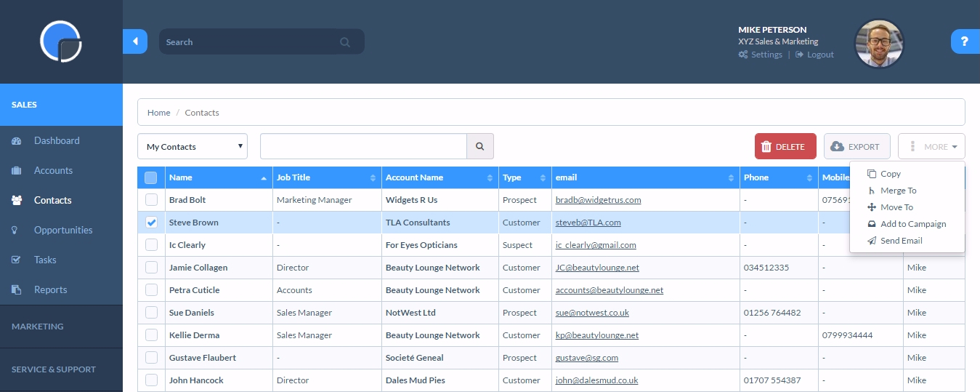Click the Home breadcrumb link
This screenshot has height=392, width=980.
(159, 113)
